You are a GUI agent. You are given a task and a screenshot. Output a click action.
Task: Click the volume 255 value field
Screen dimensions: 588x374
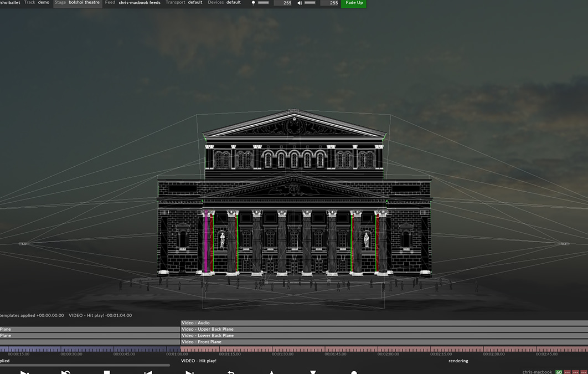[329, 3]
